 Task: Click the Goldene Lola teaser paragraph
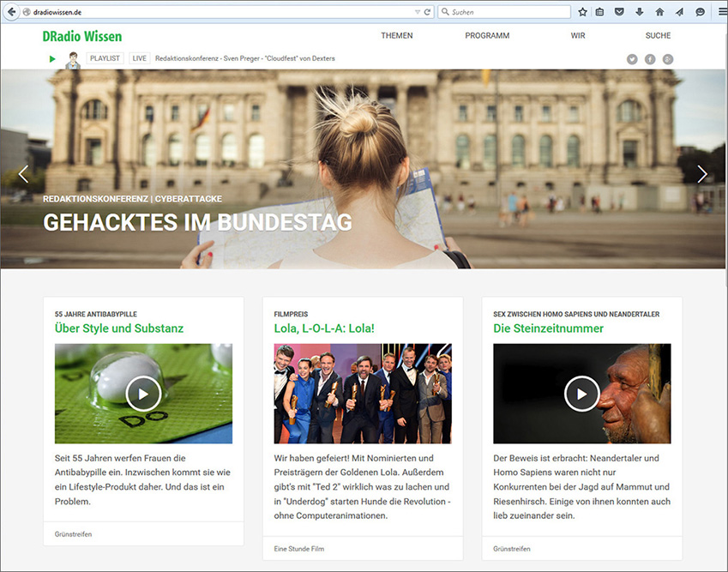(x=363, y=486)
